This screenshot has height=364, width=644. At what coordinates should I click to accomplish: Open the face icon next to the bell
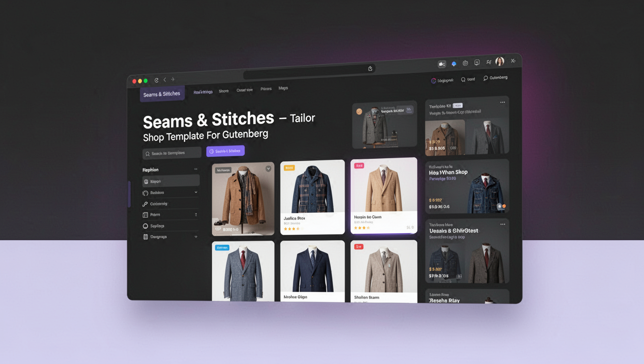pos(465,63)
